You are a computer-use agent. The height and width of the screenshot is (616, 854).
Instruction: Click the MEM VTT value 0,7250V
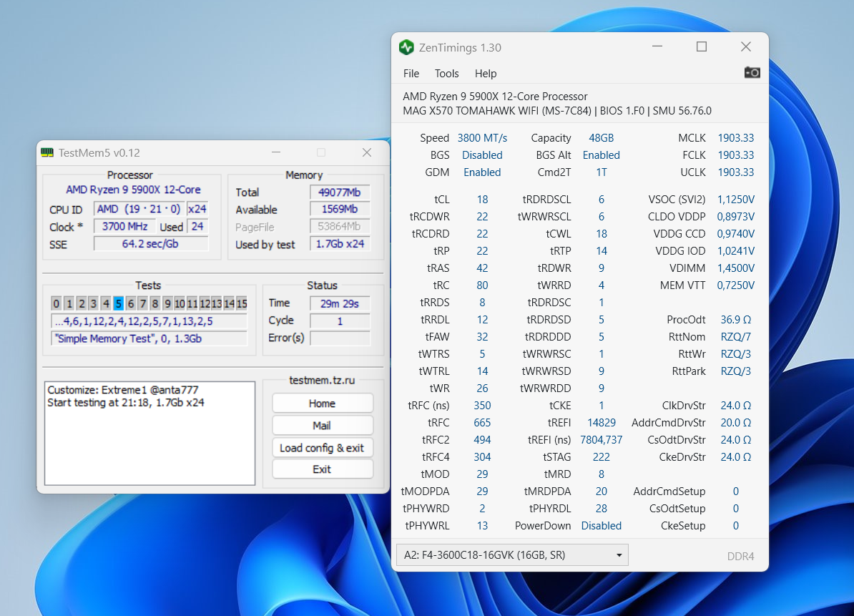(736, 285)
